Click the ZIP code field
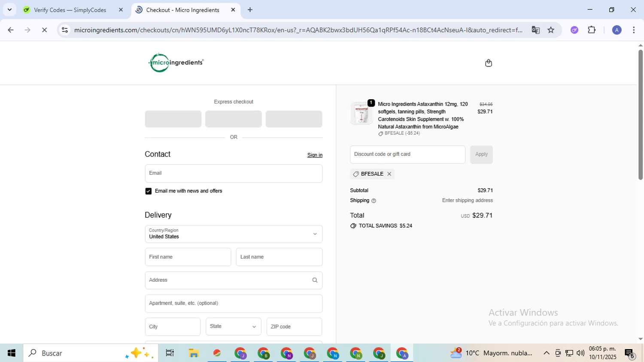The image size is (644, 362). pos(294,327)
